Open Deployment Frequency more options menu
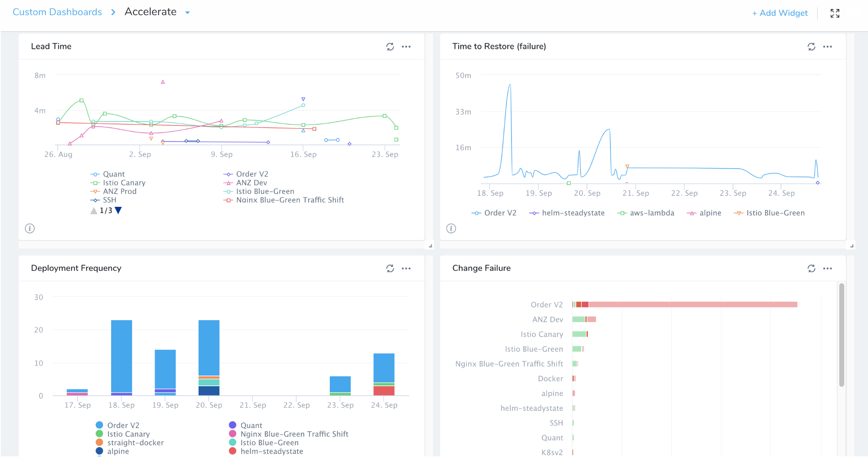868x458 pixels. (406, 268)
